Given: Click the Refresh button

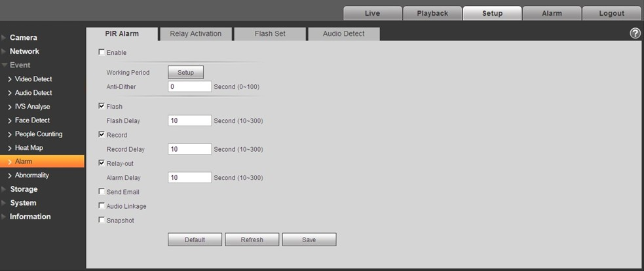Looking at the screenshot, I should click(x=252, y=240).
